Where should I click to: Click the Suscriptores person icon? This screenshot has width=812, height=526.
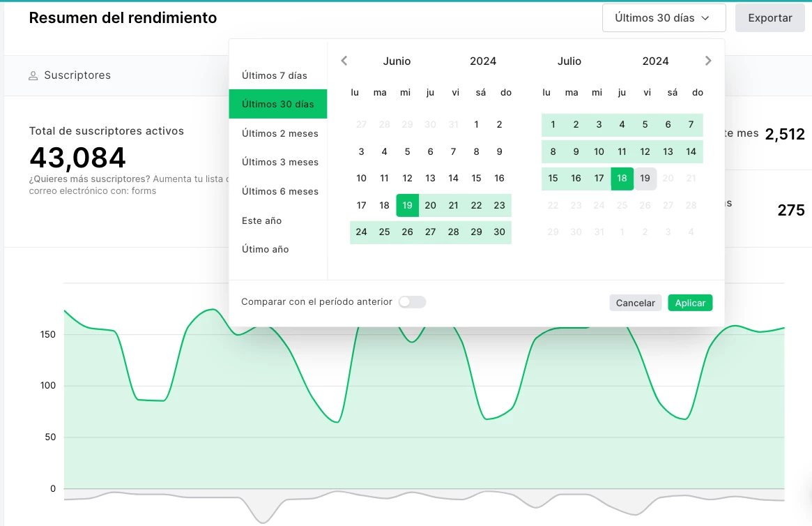click(x=33, y=75)
